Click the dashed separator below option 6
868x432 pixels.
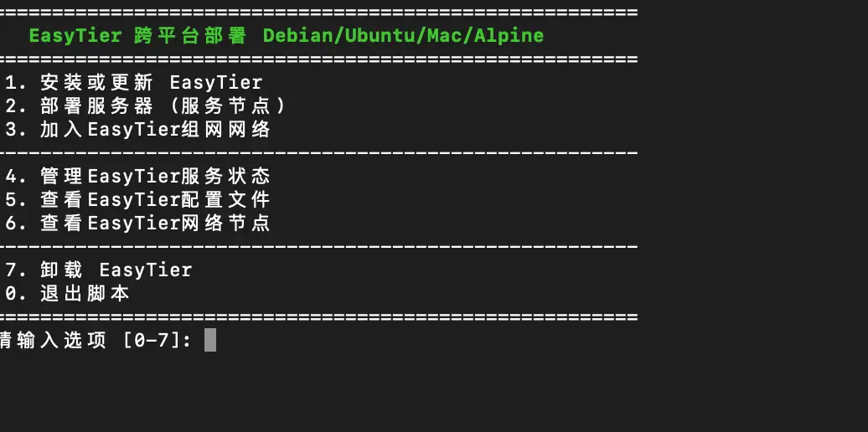tap(318, 247)
